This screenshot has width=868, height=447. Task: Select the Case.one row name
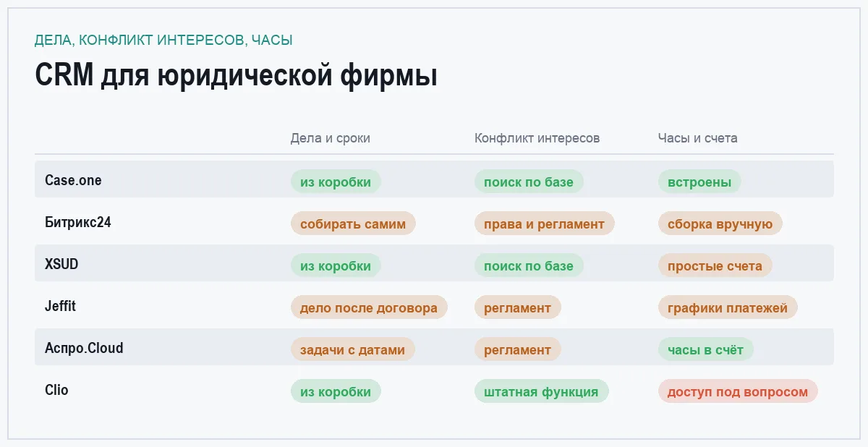click(x=73, y=181)
